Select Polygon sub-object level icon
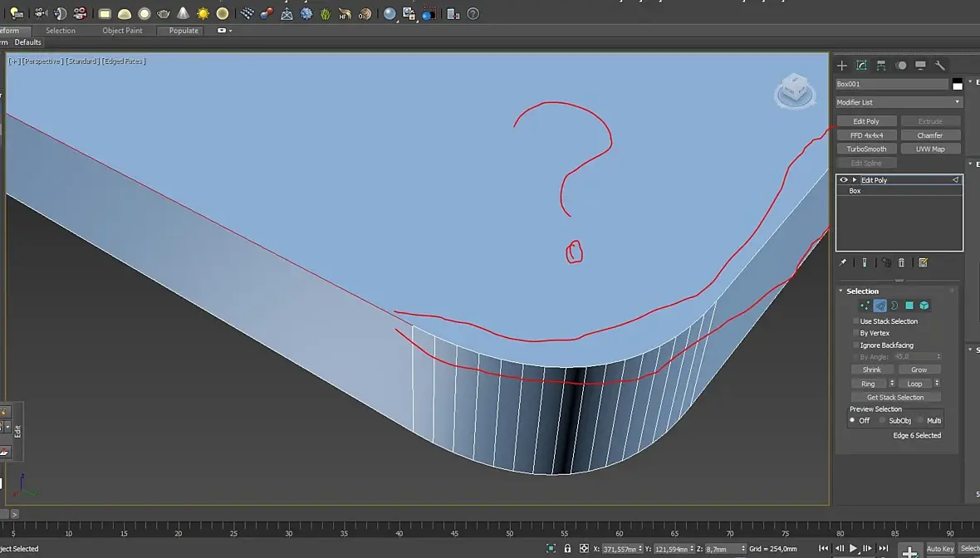This screenshot has width=980, height=558. [x=909, y=306]
